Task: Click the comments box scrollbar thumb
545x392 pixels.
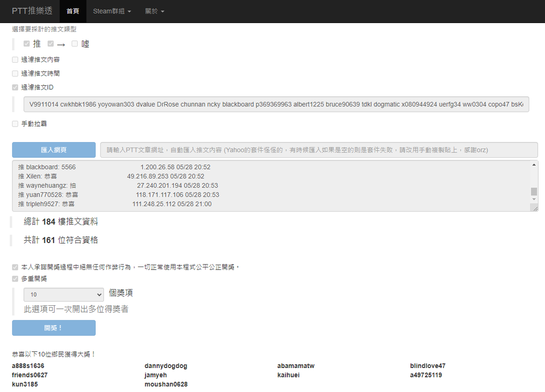Action: click(x=534, y=191)
